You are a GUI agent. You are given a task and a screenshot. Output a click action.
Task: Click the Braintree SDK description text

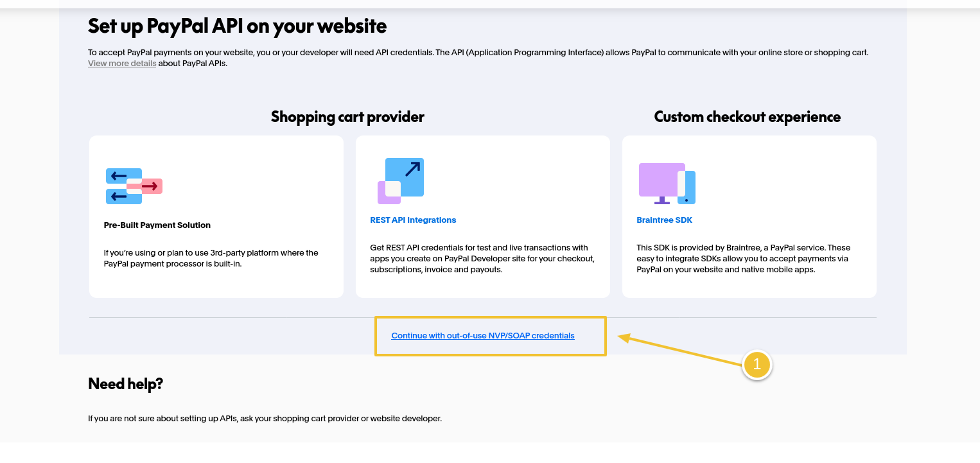744,258
